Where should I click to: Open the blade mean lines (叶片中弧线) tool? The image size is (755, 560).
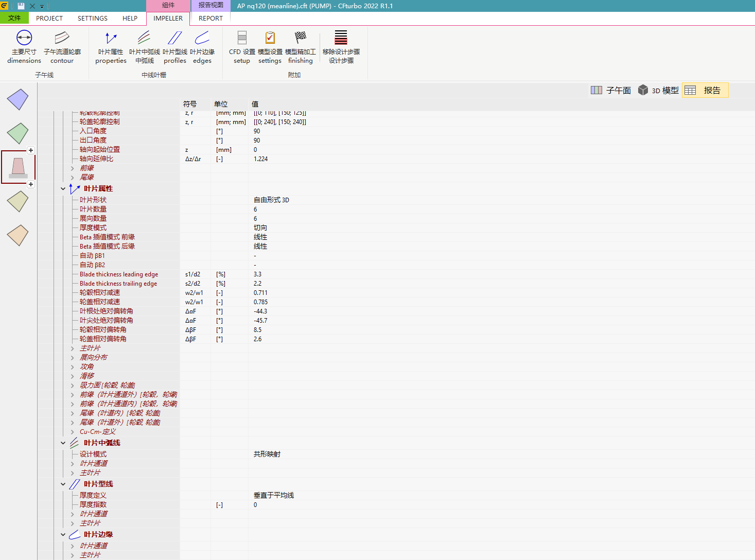coord(144,46)
